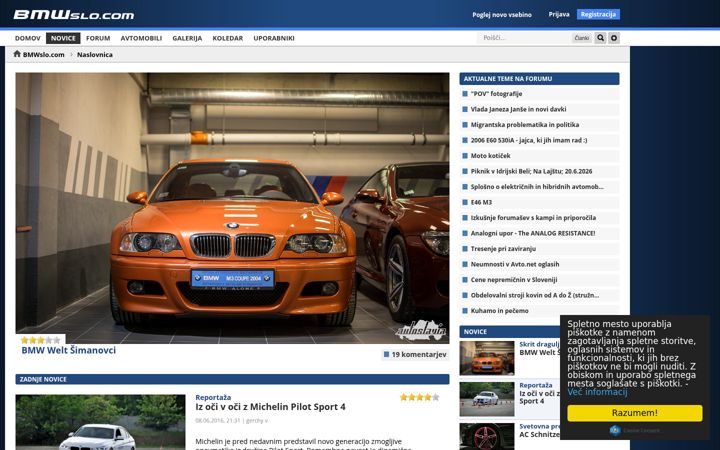The width and height of the screenshot is (720, 450).
Task: Open red wheel thumbnail in Novice sidebar
Action: 487,437
